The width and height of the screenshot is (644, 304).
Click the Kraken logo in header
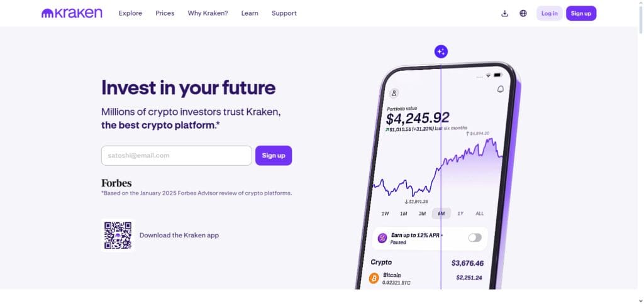(x=72, y=13)
